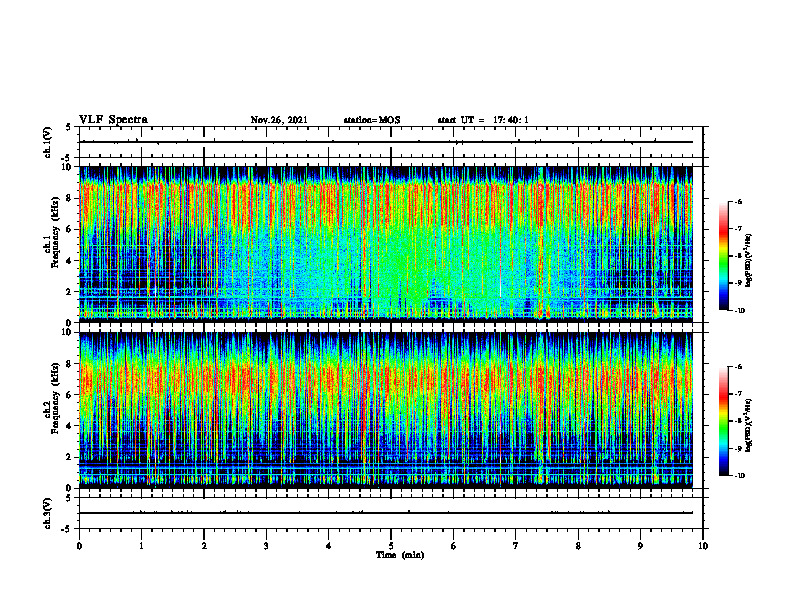Viewport: 792px width, 612px height.
Task: Click the "-9" label on ch.2 color bar
Action: 738,448
